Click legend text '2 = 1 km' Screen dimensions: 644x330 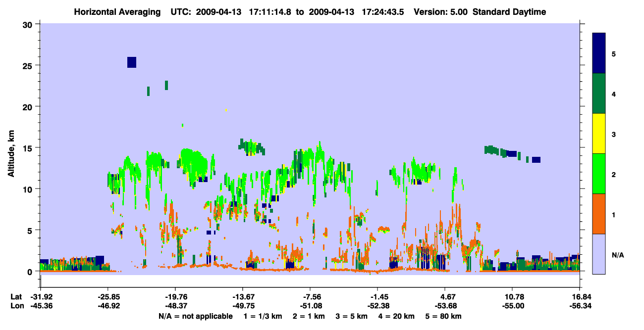309,316
